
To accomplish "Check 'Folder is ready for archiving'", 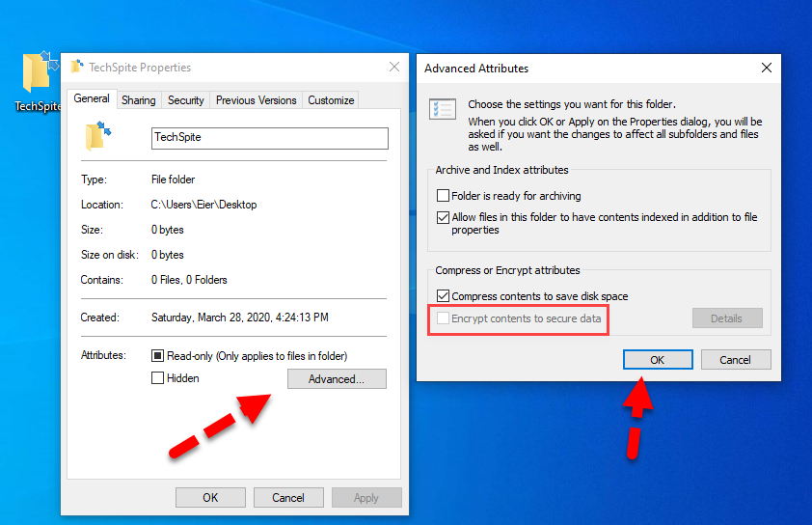I will (444, 196).
